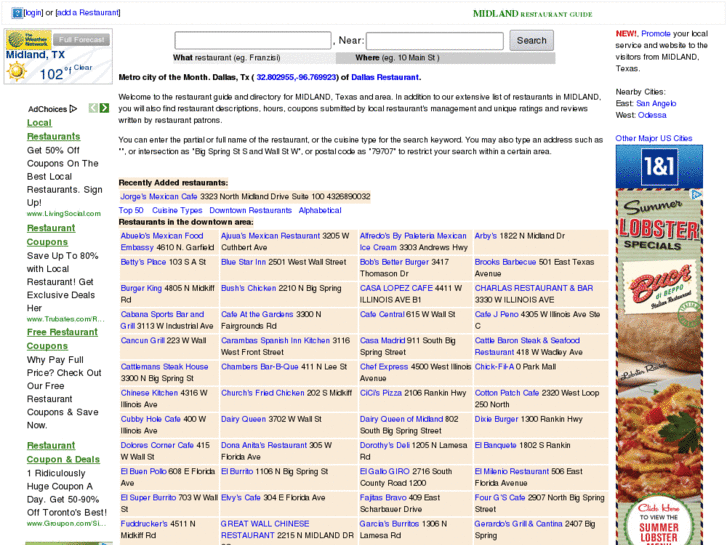
Task: Open Burger King listing
Action: [x=141, y=288]
